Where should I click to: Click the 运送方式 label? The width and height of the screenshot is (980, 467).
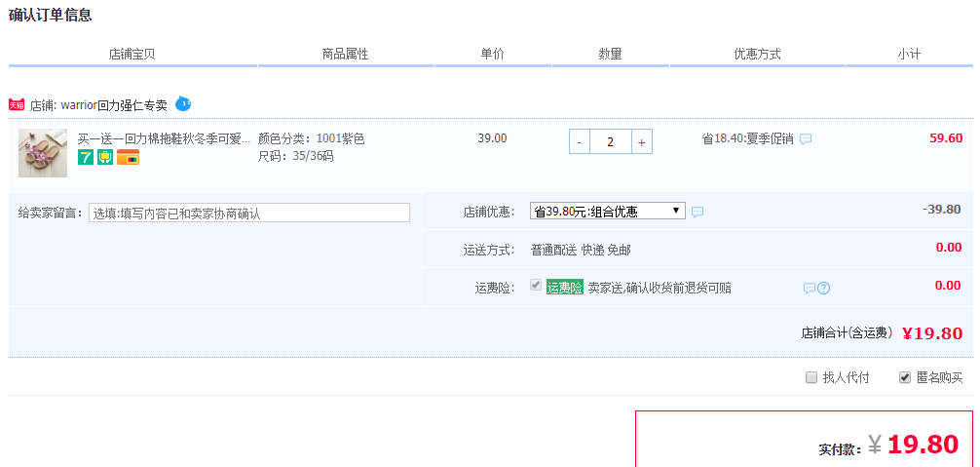point(489,250)
